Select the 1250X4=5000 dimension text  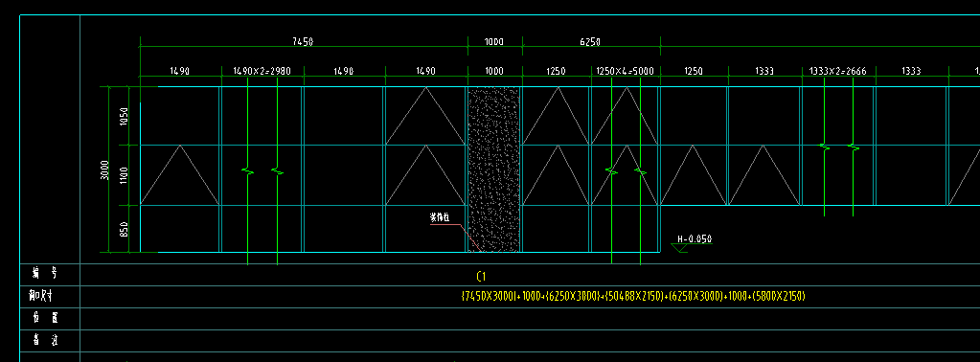pyautogui.click(x=625, y=71)
